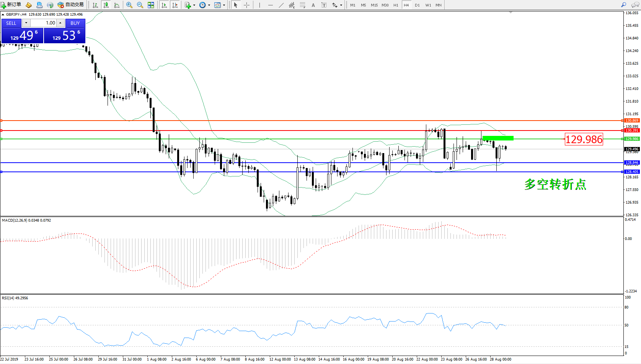Zoom in on the chart

coord(129,5)
